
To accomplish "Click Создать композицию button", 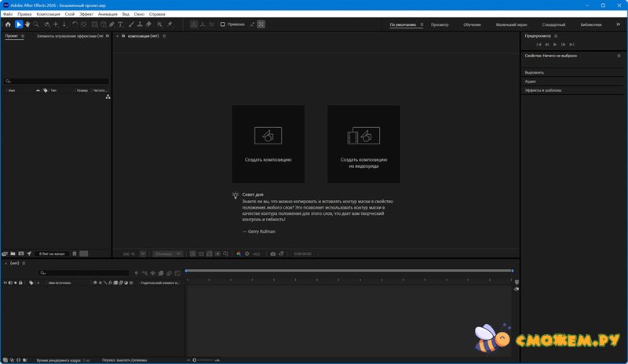I will click(268, 142).
